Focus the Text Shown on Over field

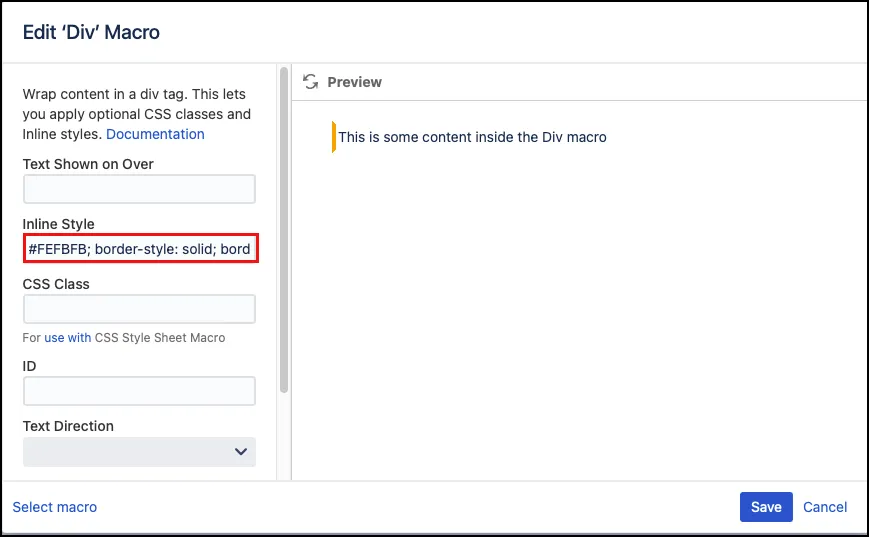(x=139, y=189)
